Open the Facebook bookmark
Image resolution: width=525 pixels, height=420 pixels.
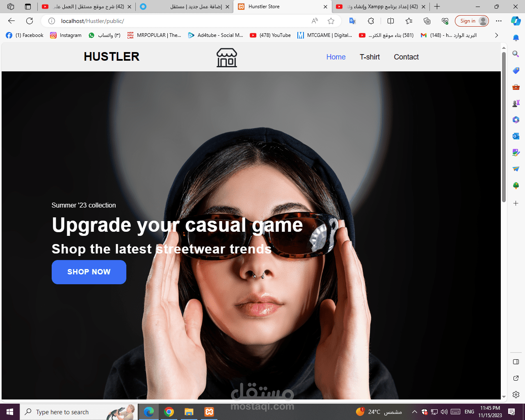25,35
